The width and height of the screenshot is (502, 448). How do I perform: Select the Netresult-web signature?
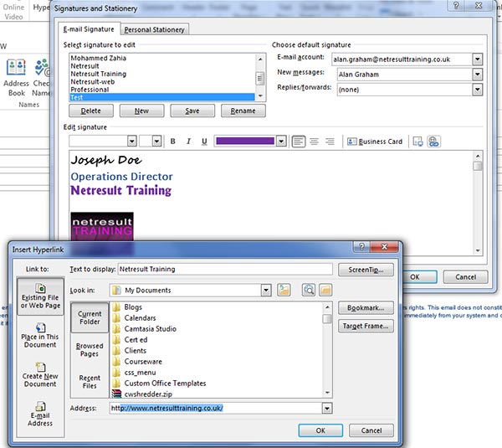pyautogui.click(x=162, y=82)
